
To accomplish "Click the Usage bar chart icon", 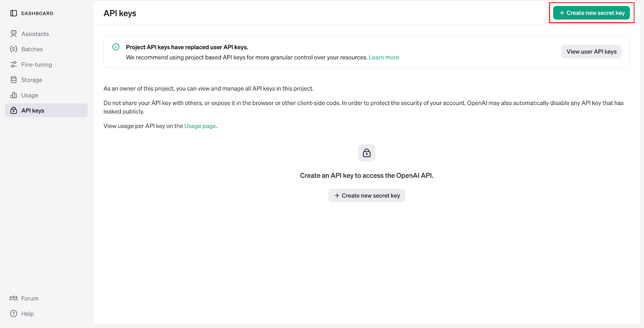I will [14, 95].
